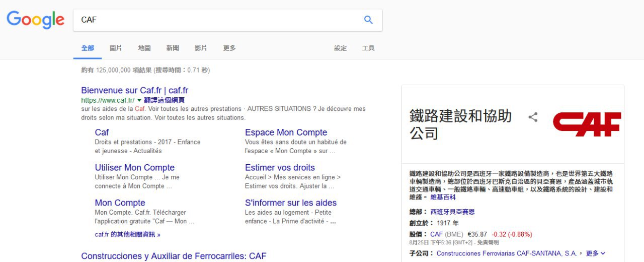
Task: Open the Bienvenue sur Caf.fr result
Action: 134,90
